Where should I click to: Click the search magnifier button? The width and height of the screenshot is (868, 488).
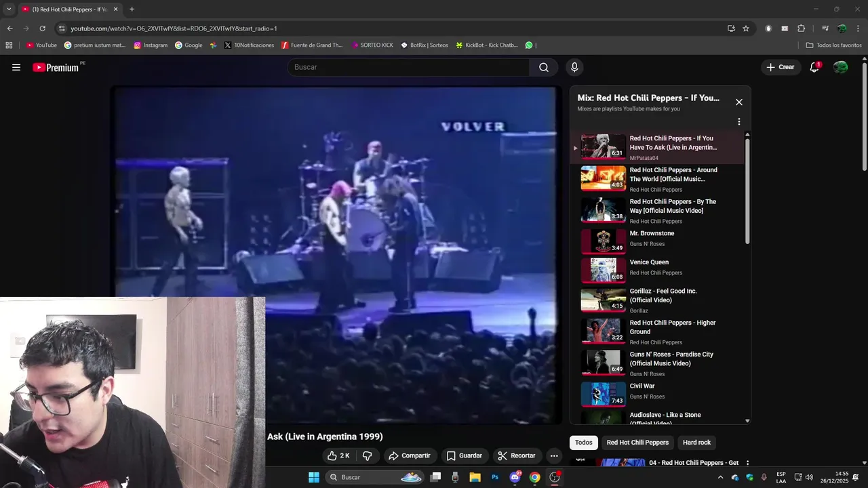pyautogui.click(x=544, y=67)
